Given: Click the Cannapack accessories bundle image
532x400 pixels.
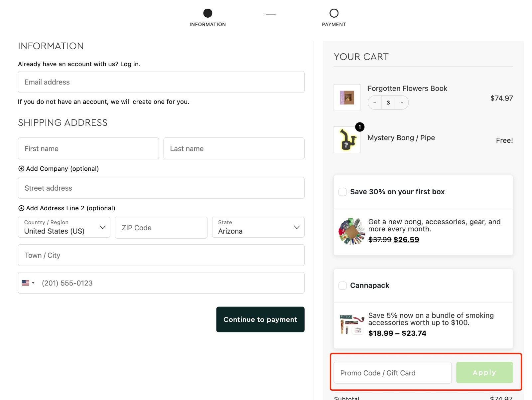Looking at the screenshot, I should pos(351,324).
